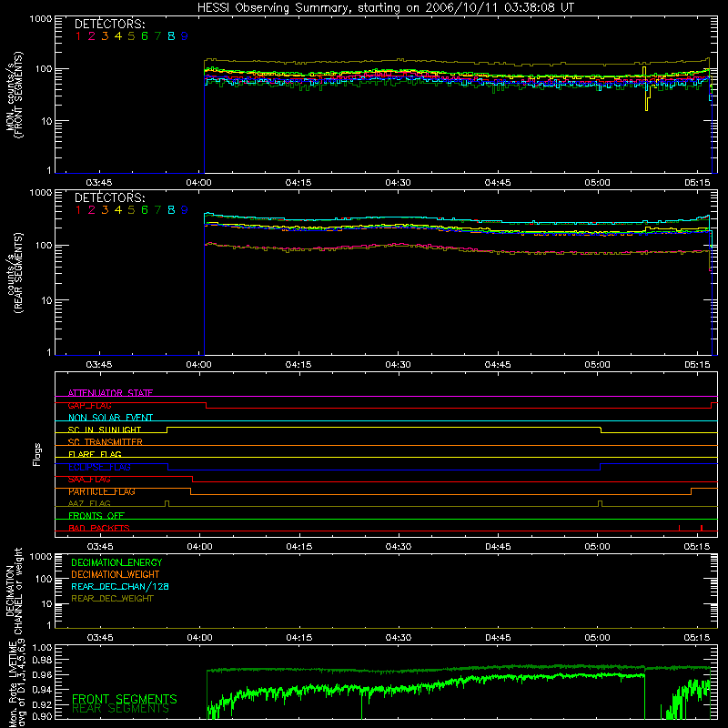Click the SC_TRANSMITTER flag label
This screenshot has width=728, height=728.
tap(105, 441)
